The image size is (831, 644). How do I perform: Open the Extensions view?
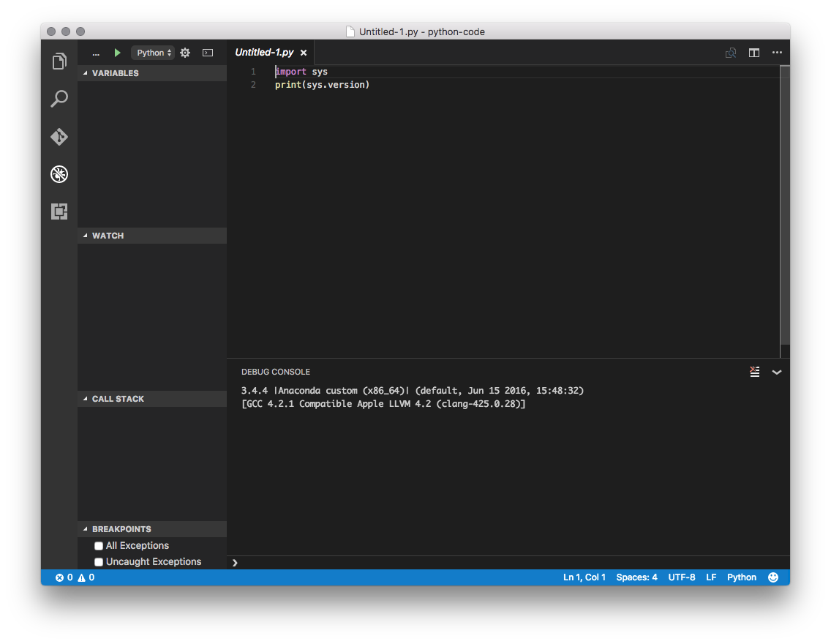coord(59,211)
